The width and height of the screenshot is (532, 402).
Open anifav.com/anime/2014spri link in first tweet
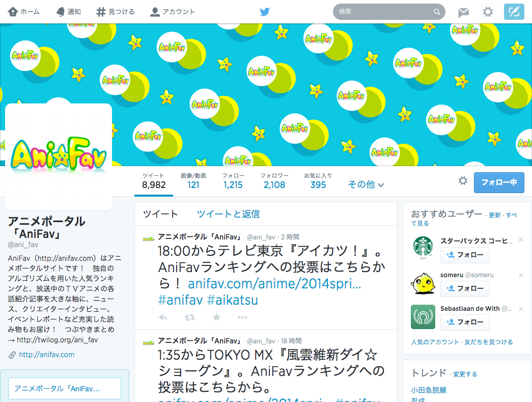pos(274,284)
